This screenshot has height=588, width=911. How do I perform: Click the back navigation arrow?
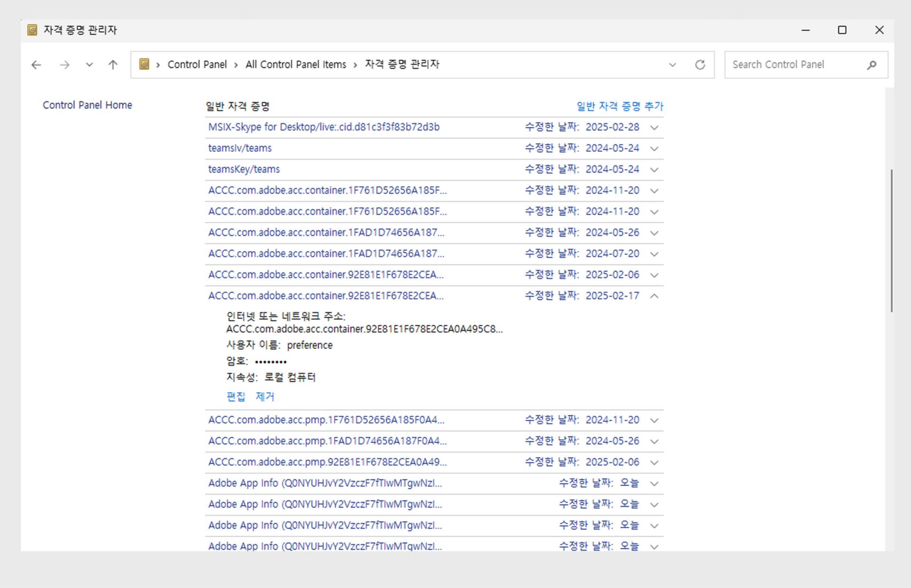(36, 65)
